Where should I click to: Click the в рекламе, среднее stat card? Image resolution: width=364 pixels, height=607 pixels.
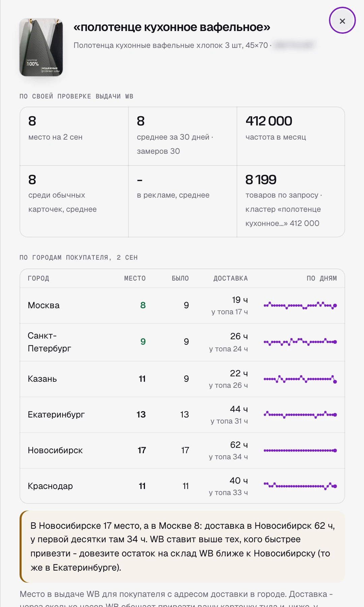click(183, 201)
